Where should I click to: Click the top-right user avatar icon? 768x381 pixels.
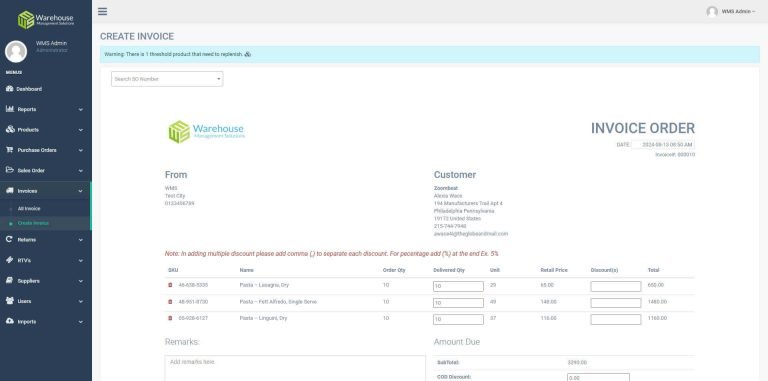coord(712,11)
